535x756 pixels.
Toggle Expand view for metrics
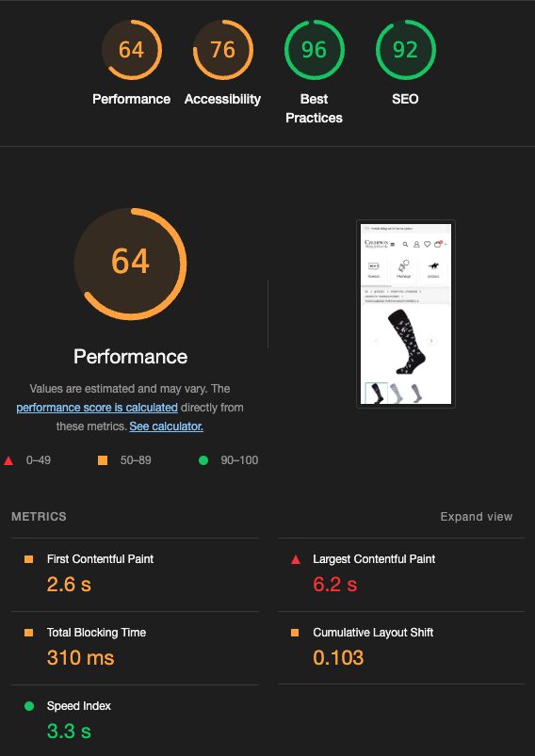477,516
